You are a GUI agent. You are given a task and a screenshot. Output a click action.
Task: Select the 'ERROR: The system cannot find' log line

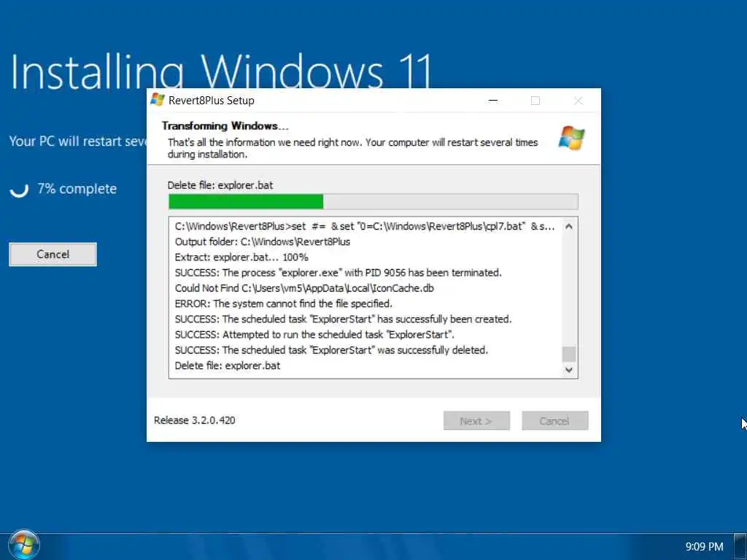[284, 303]
